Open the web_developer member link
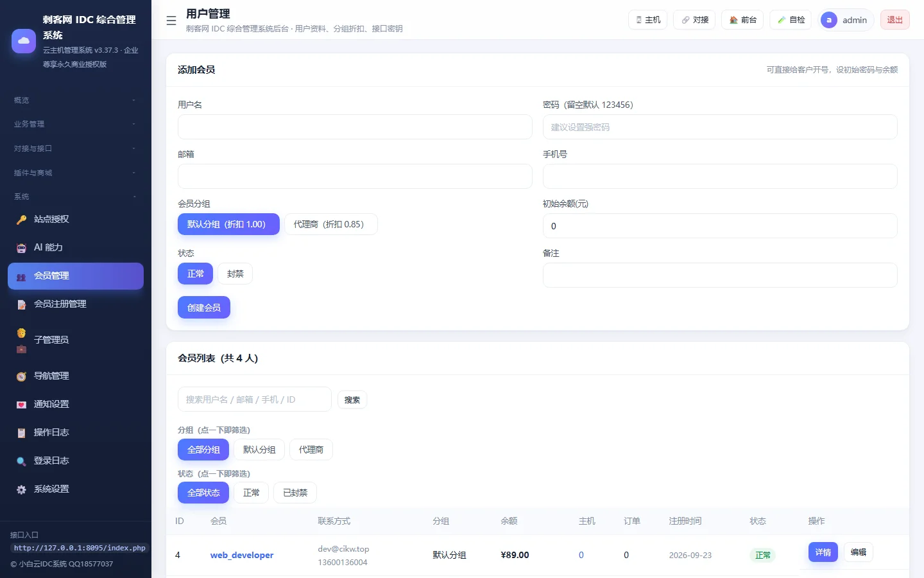The height and width of the screenshot is (578, 924). (242, 555)
